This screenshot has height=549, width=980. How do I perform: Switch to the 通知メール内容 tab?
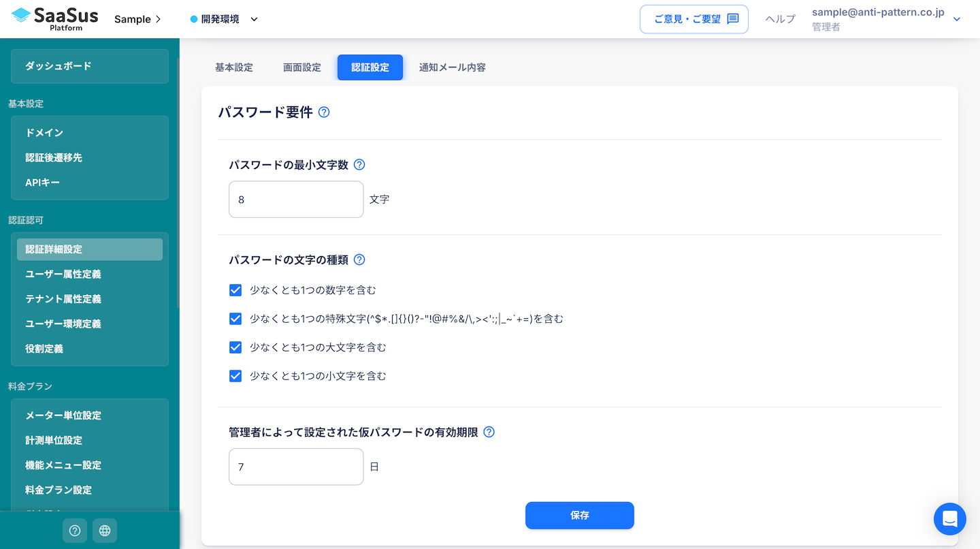point(452,67)
